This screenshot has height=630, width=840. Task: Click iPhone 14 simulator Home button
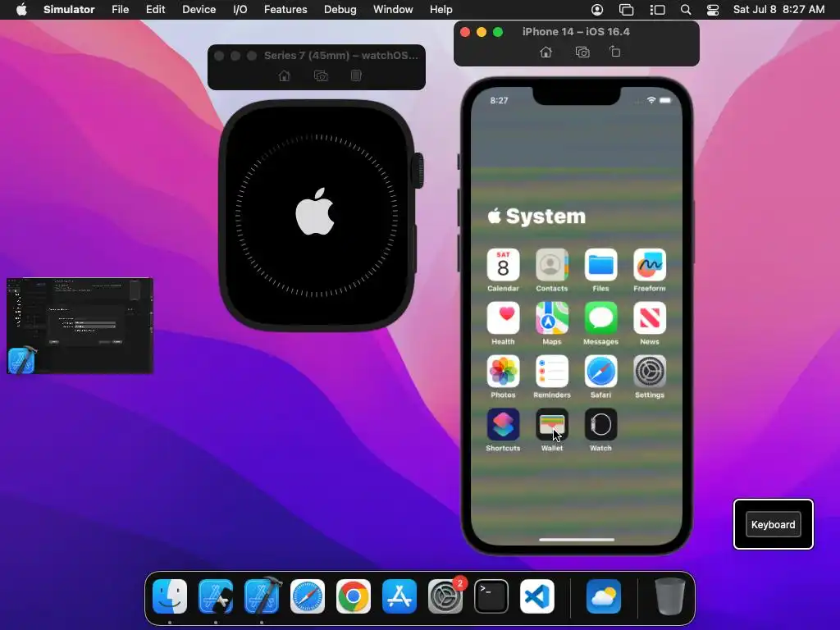[x=546, y=52]
